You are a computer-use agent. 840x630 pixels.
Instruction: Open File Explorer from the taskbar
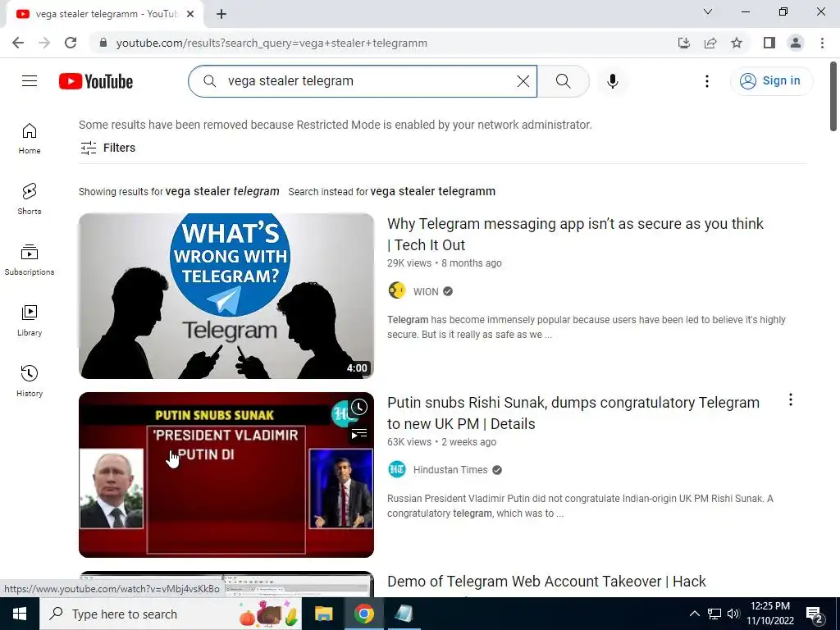click(323, 614)
